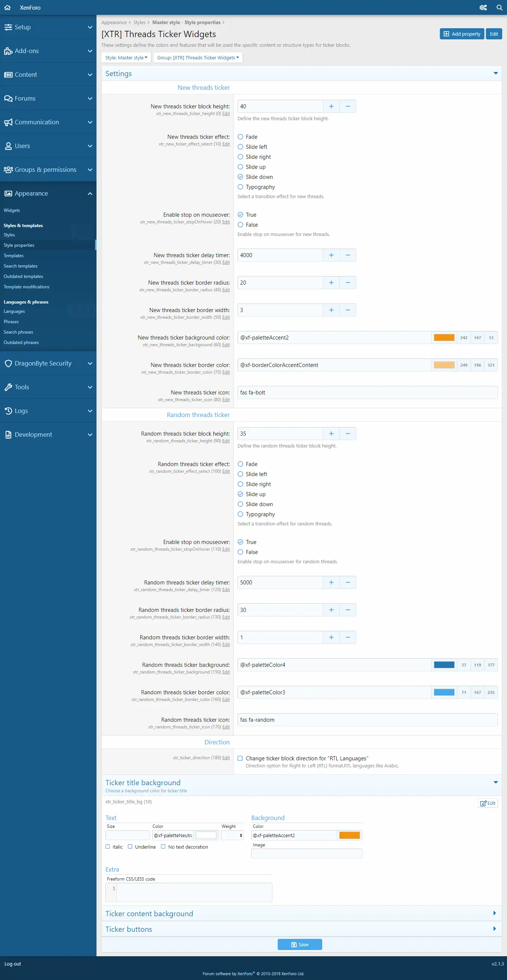507x980 pixels.
Task: Click the Logs history icon in sidebar
Action: coord(8,411)
